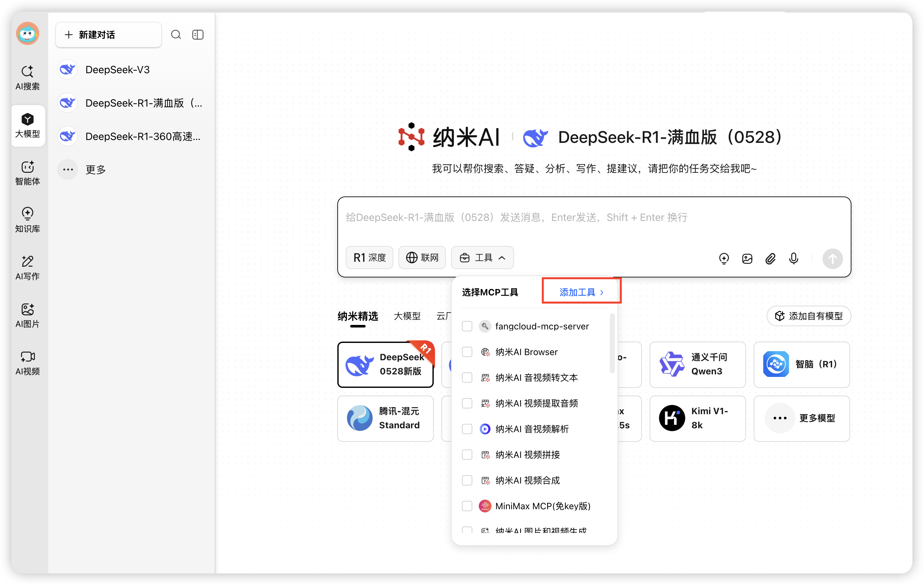Click the paperclip attachment icon
The width and height of the screenshot is (924, 585).
click(x=770, y=259)
